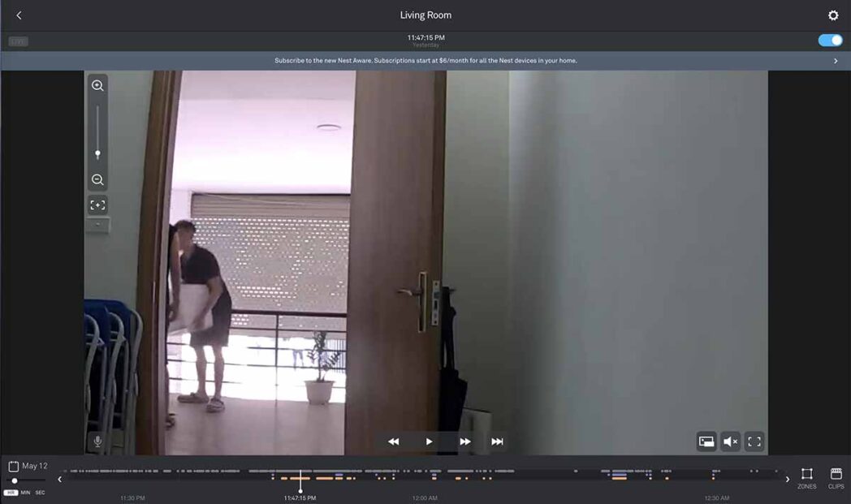Adjust the timeline zoom slider

[x=14, y=480]
